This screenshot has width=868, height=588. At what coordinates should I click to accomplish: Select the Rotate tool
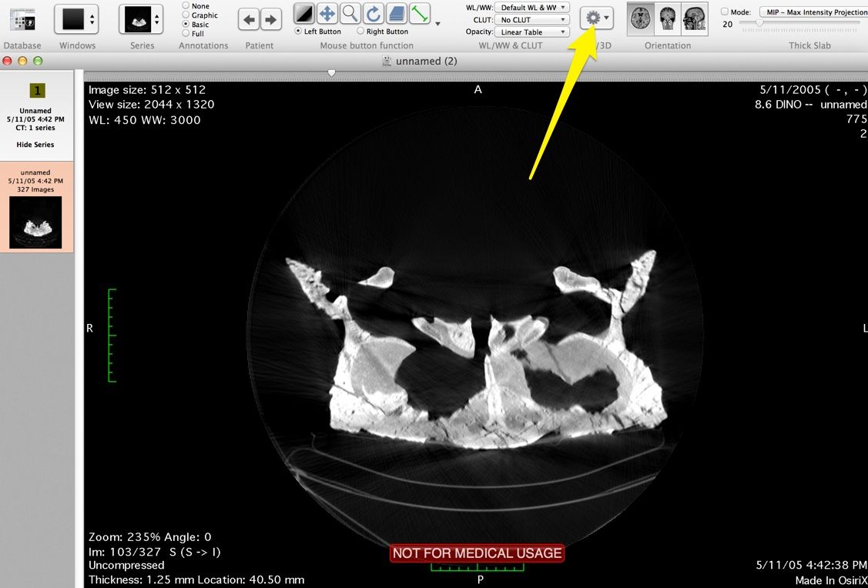(x=372, y=13)
